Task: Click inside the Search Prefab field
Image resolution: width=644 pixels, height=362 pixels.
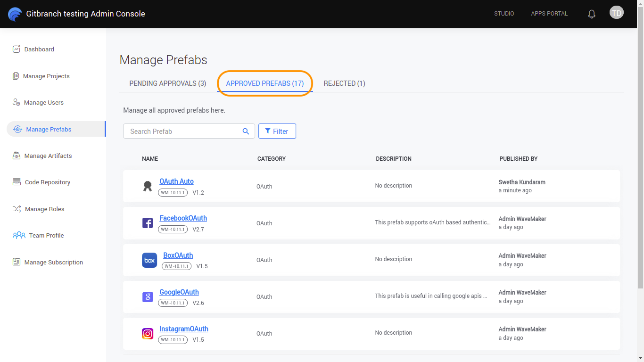Action: pyautogui.click(x=182, y=132)
